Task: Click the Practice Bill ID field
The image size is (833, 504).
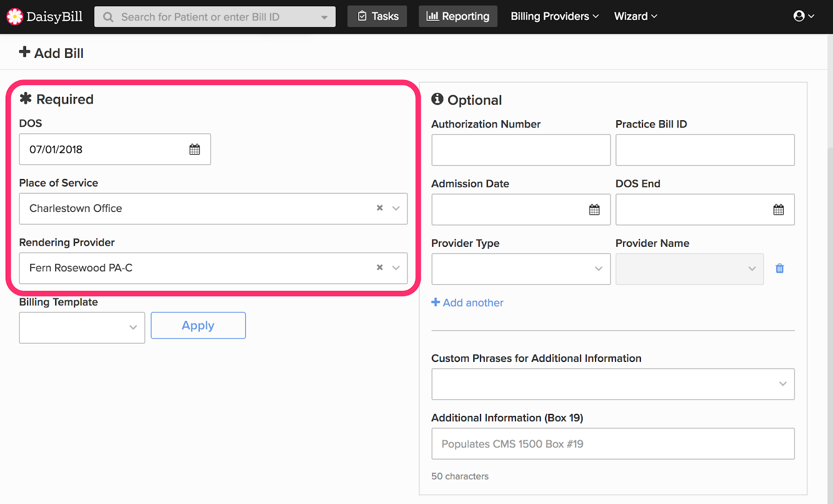Action: pos(705,150)
